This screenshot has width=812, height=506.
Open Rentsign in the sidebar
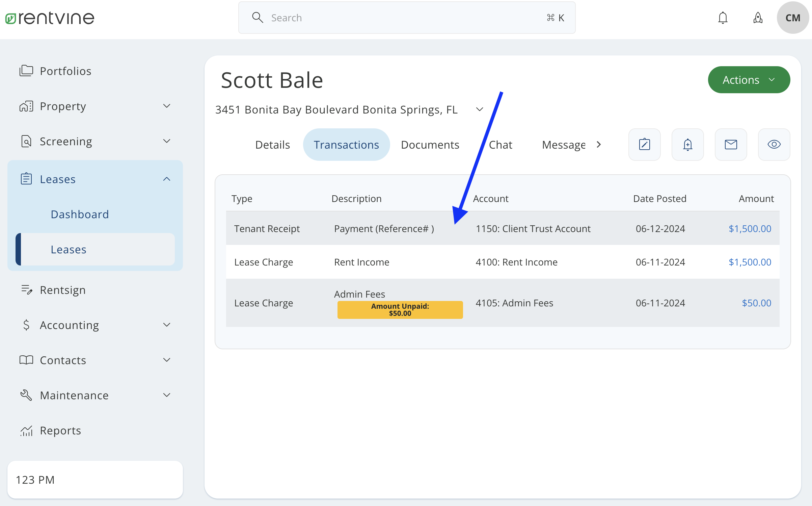click(62, 290)
